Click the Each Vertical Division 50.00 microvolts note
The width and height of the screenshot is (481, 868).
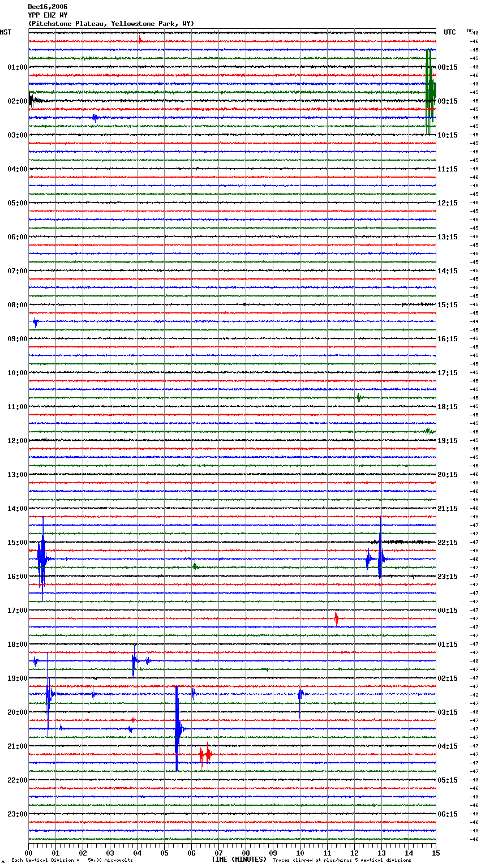(72, 860)
